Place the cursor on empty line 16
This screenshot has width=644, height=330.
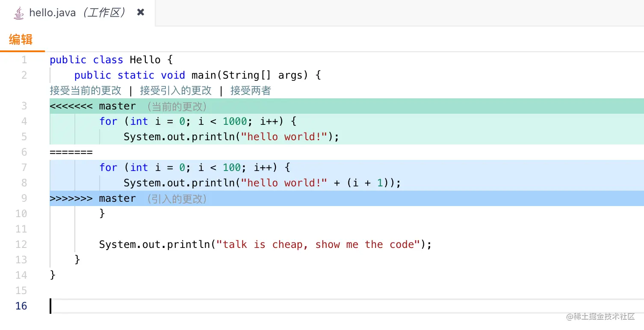[x=347, y=306]
